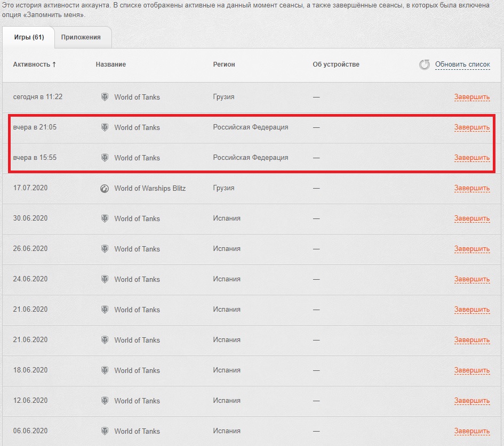
Task: Select the date 24.06.2020
Action: [30, 279]
